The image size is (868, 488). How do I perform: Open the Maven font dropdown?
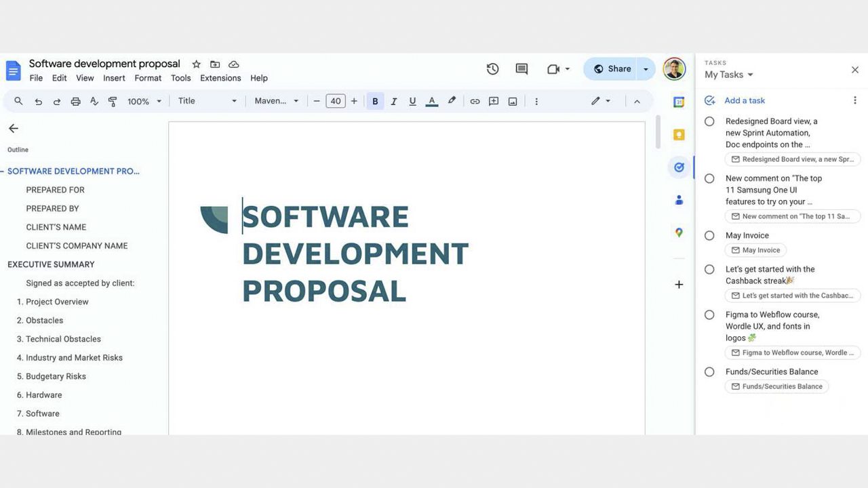coord(277,101)
